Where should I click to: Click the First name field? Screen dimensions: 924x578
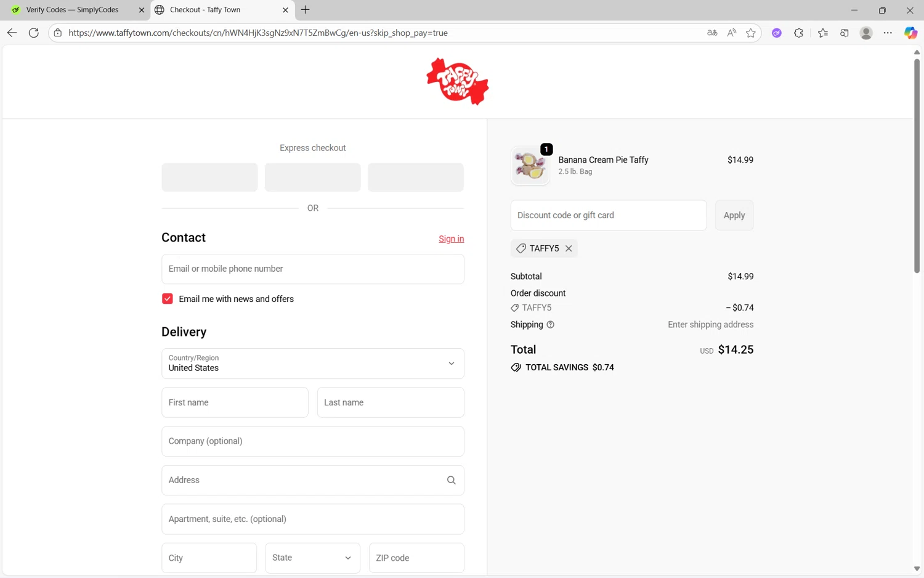235,402
